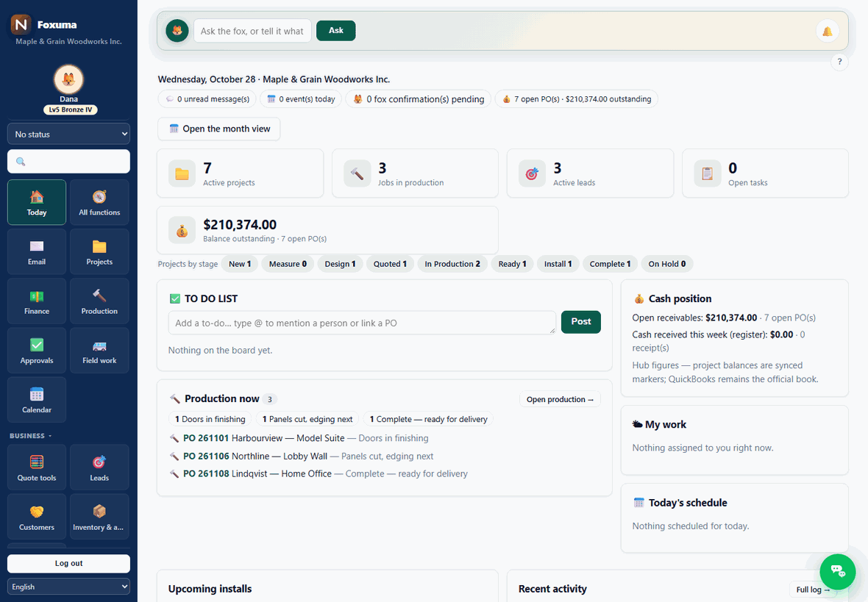Open the Approvals checkmark tile
868x602 pixels.
click(x=37, y=350)
